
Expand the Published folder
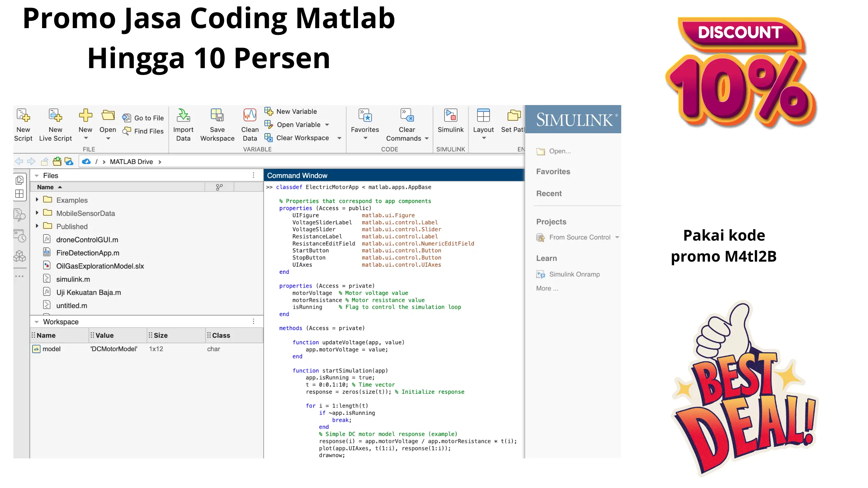point(37,226)
